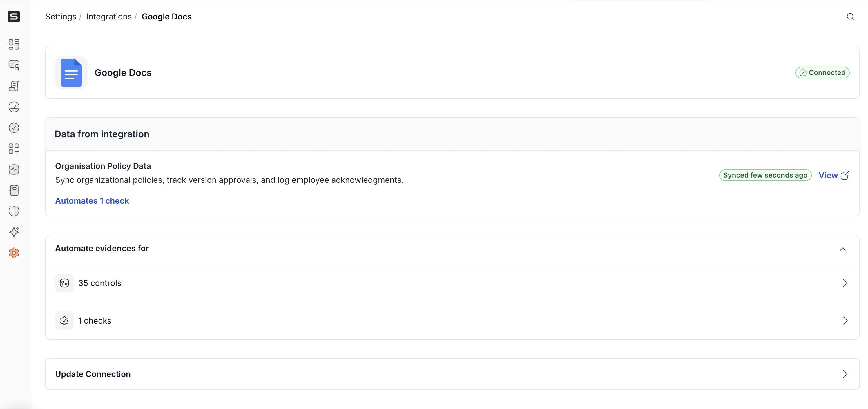Image resolution: width=868 pixels, height=409 pixels.
Task: Click the search icon at top right
Action: point(850,17)
